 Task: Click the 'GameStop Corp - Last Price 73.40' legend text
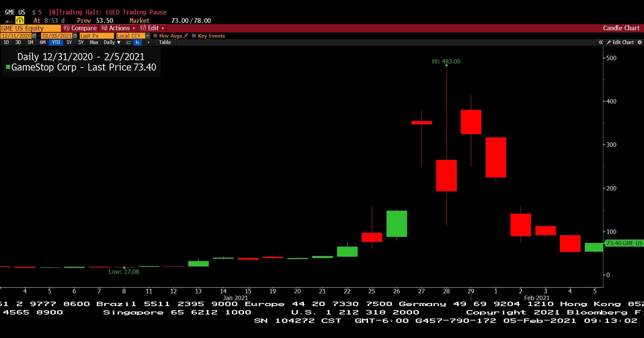tap(84, 67)
